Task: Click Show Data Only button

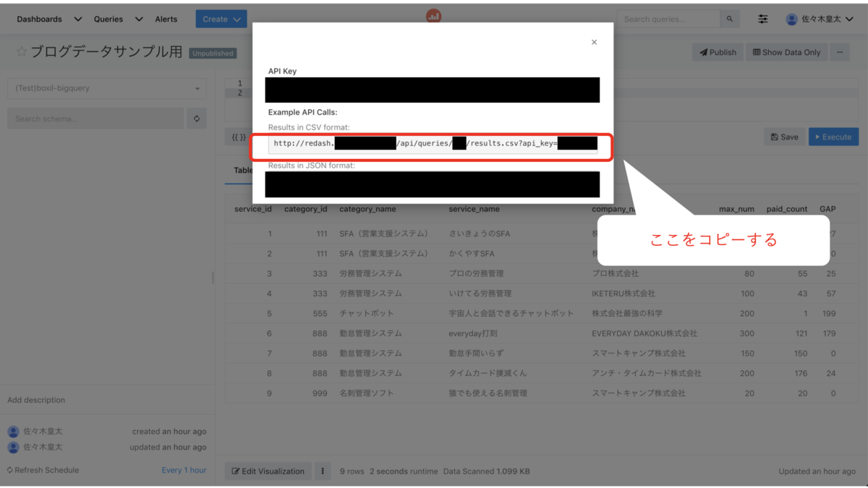Action: click(786, 52)
